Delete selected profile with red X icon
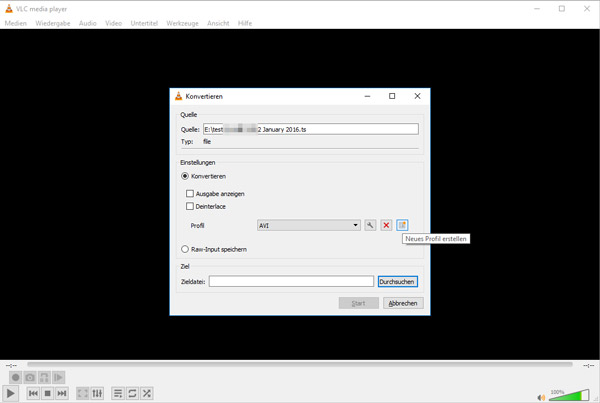Screen dimensions: 600x403 386,225
